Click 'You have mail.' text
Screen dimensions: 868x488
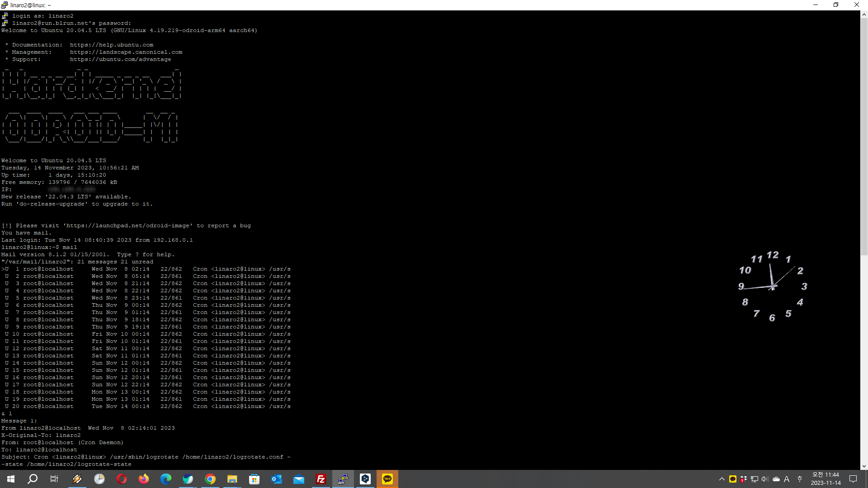click(26, 233)
